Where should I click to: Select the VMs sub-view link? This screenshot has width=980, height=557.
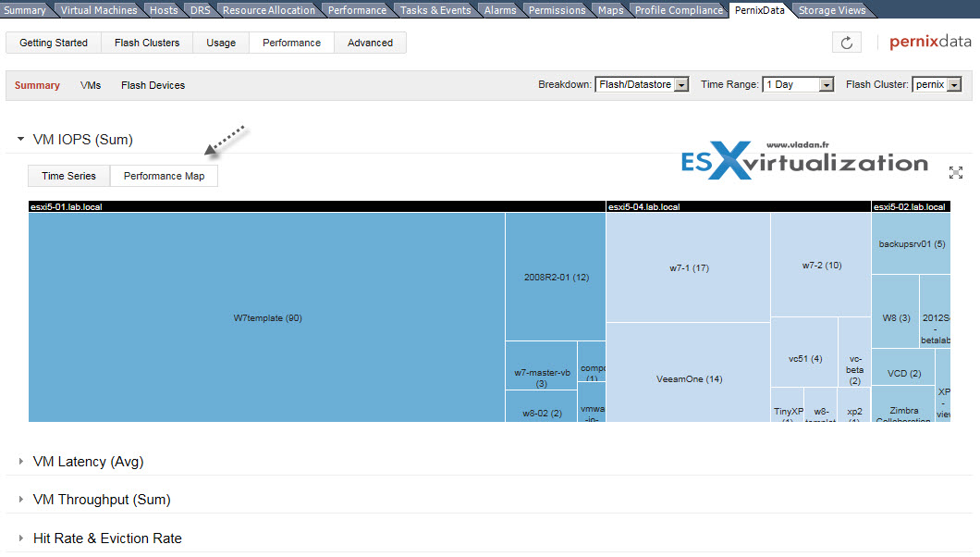[91, 85]
